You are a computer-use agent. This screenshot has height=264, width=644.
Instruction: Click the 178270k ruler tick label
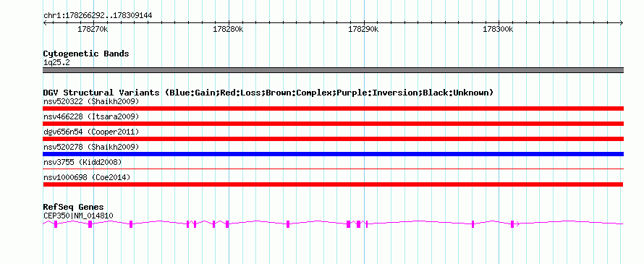pyautogui.click(x=93, y=30)
